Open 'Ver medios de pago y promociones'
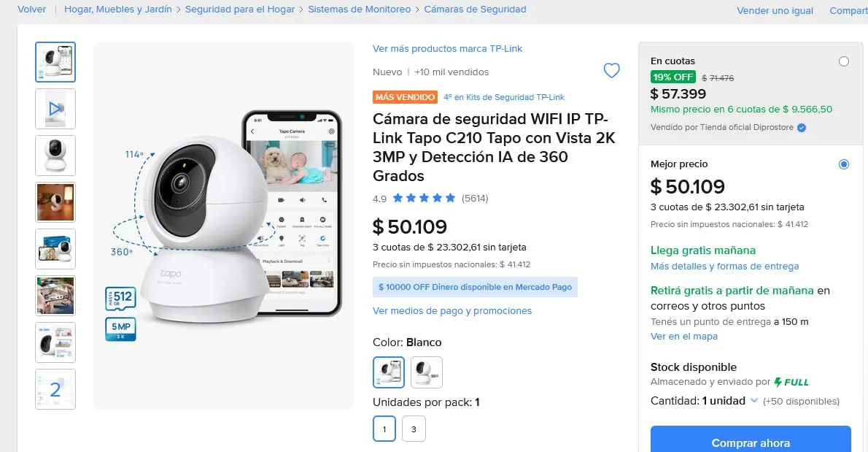Image resolution: width=868 pixels, height=452 pixels. 452,311
